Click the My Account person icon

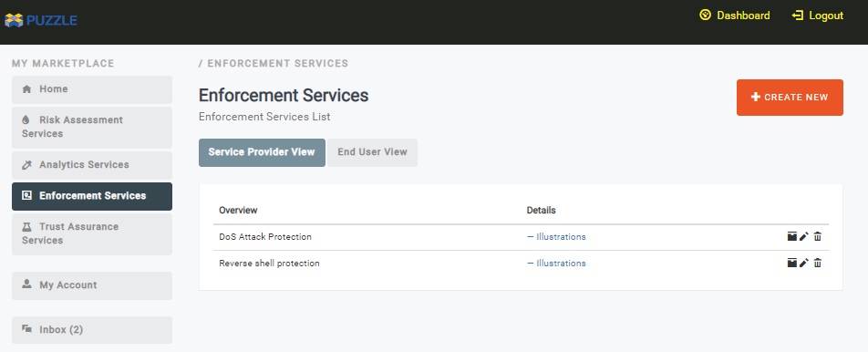pos(26,285)
